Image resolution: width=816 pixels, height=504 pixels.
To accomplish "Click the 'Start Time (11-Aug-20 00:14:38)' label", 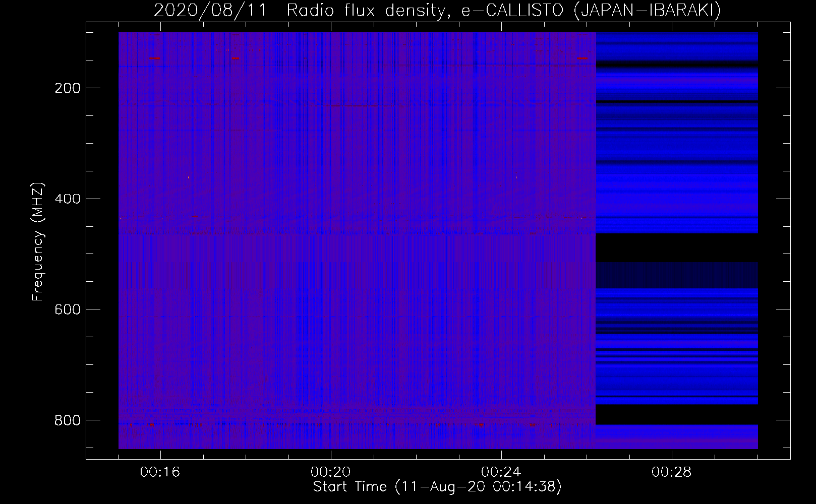I will 437,487.
